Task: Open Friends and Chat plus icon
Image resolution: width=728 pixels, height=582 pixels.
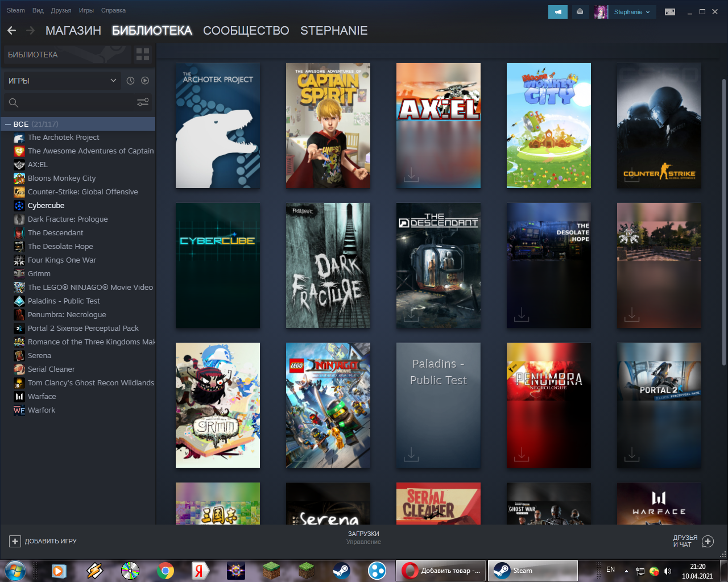Action: tap(708, 541)
